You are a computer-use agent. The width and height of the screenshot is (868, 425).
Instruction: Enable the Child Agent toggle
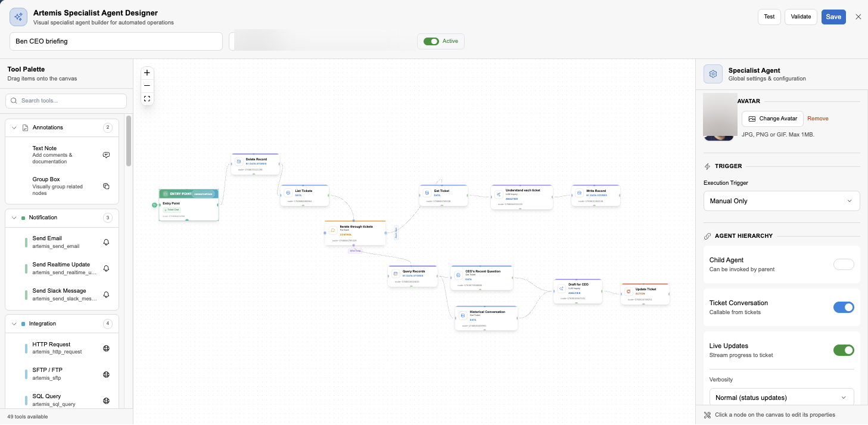coord(843,264)
